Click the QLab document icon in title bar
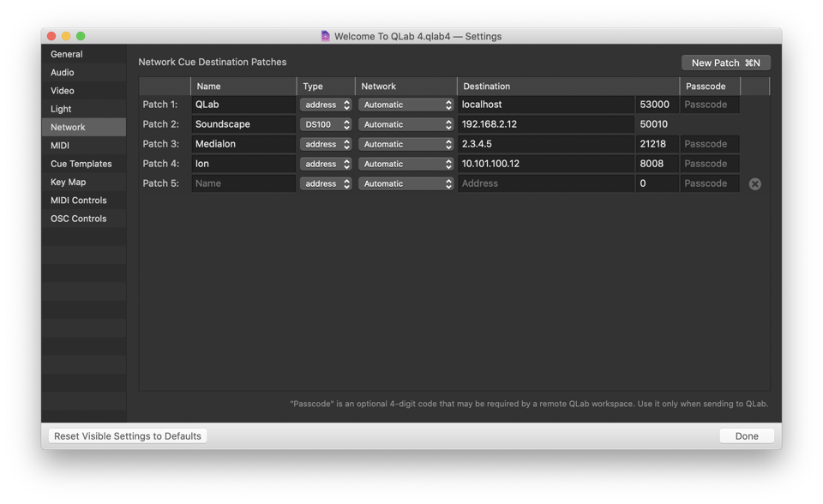The height and width of the screenshot is (504, 823). (x=325, y=36)
